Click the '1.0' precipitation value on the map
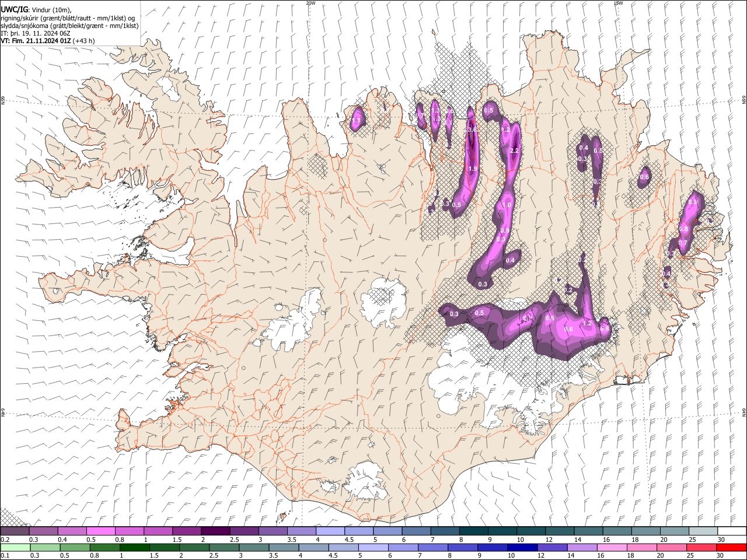Image resolution: width=747 pixels, height=560 pixels. (507, 205)
